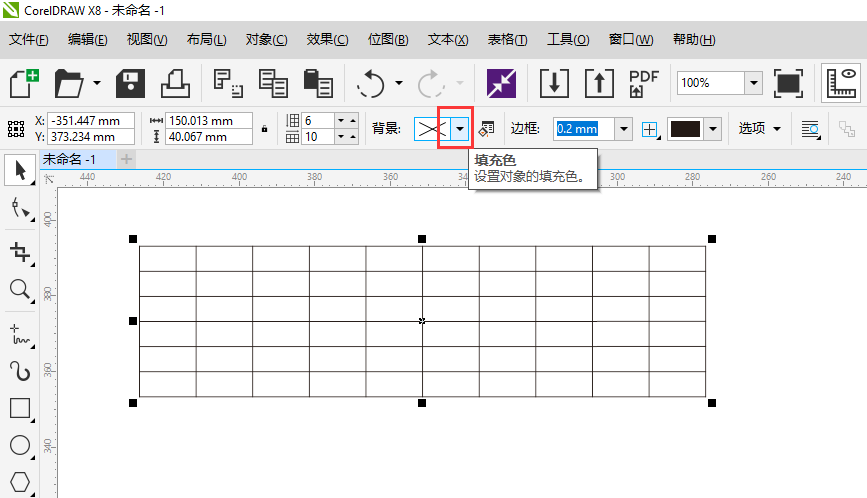Click the edit fill icon beside background
Screen dimensions: 867x498
(x=487, y=129)
